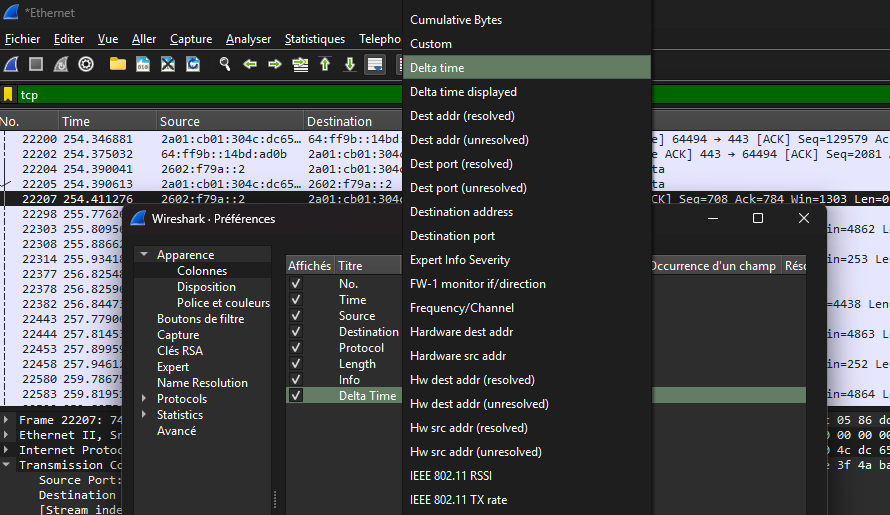
Task: Choose 'Delta time displayed' from the list
Action: coord(463,92)
